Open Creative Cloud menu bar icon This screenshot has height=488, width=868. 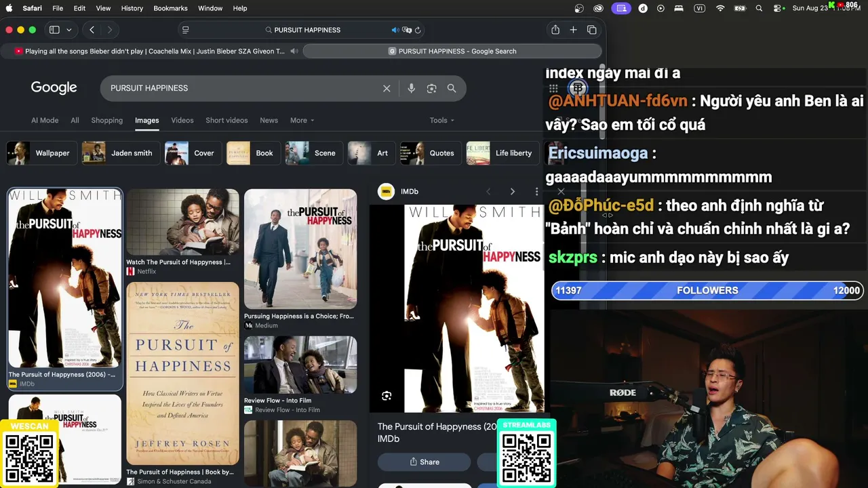tap(599, 8)
